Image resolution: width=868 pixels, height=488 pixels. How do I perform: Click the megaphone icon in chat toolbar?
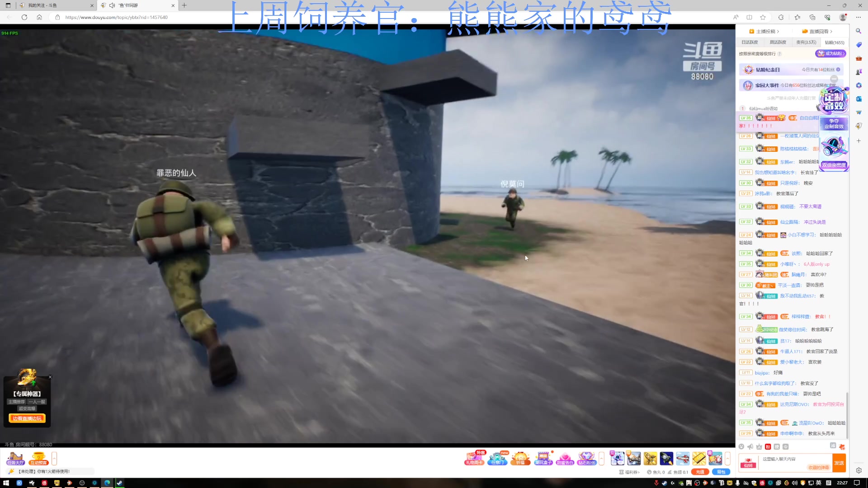(x=750, y=446)
